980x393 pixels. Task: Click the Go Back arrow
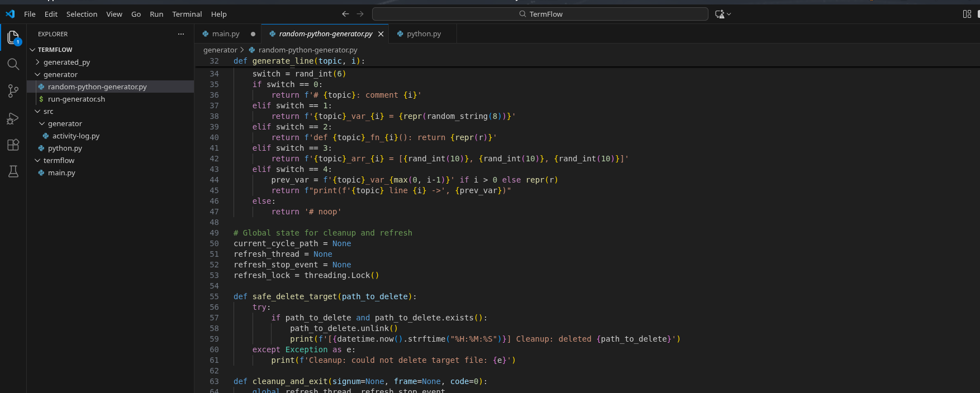coord(345,14)
